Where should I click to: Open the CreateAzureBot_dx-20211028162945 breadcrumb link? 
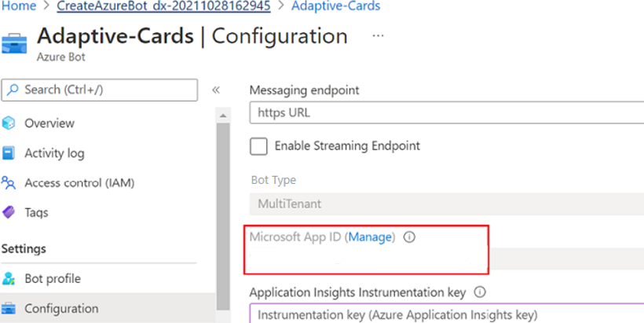tap(164, 6)
